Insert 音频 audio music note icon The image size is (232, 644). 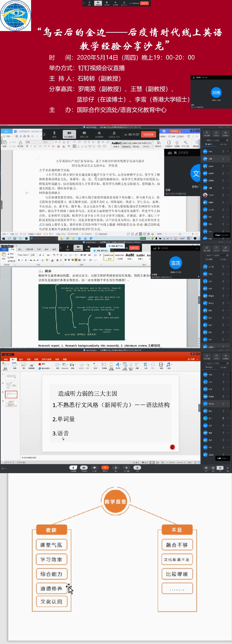click(169, 365)
